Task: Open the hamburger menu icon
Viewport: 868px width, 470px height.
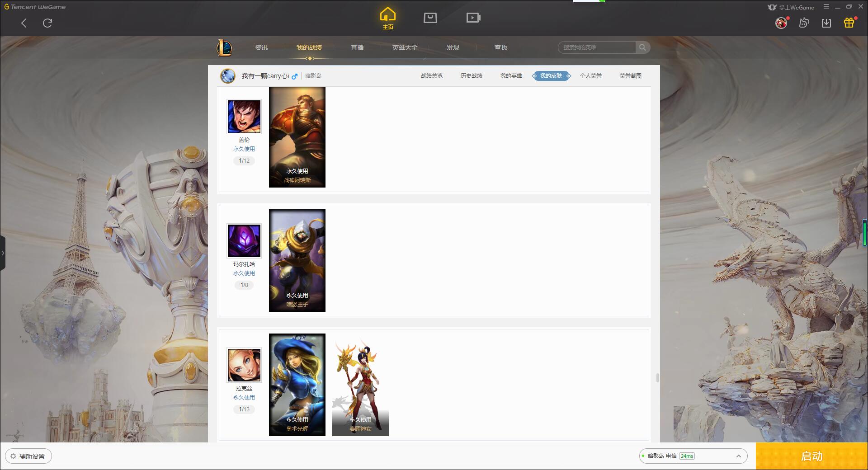Action: (826, 7)
